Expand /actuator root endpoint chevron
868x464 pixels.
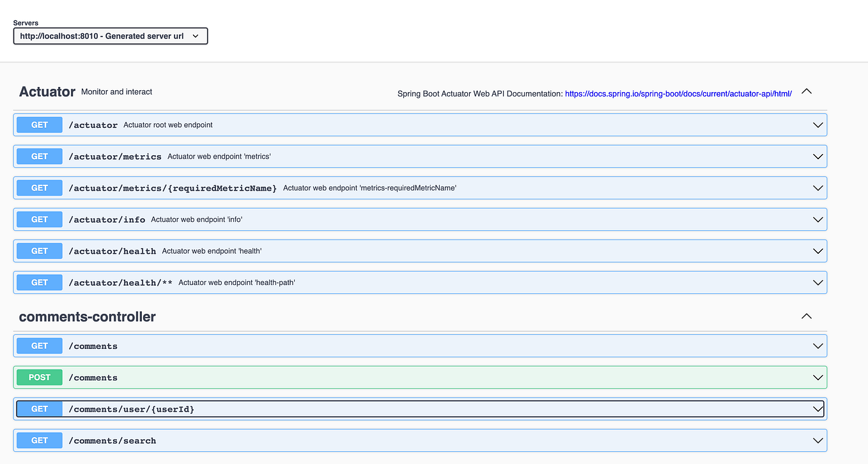tap(818, 125)
